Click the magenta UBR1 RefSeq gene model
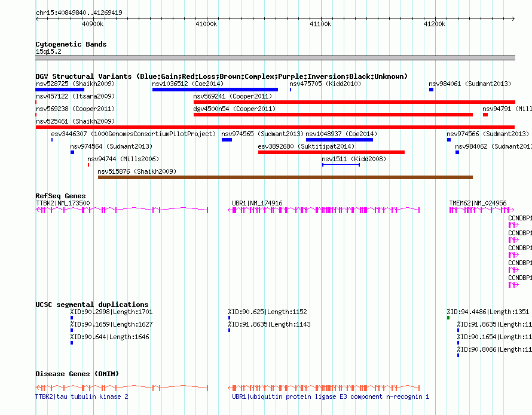532x415 pixels. (323, 210)
